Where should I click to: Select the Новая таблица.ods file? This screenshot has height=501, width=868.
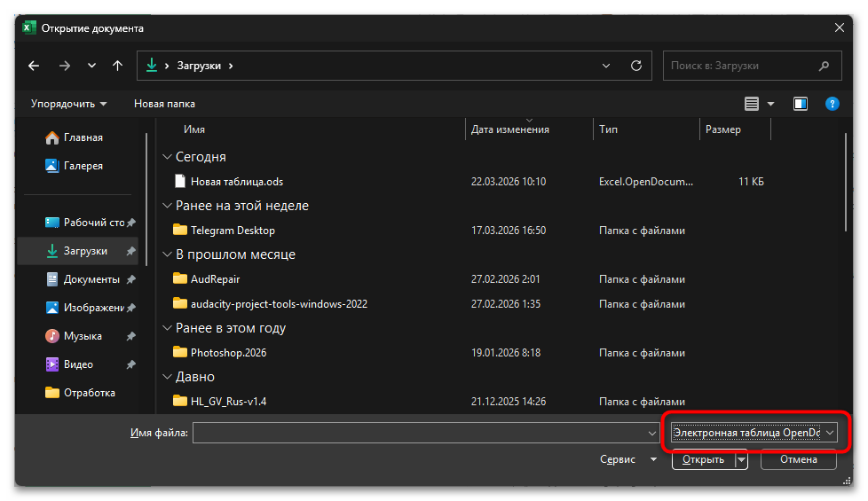[236, 182]
